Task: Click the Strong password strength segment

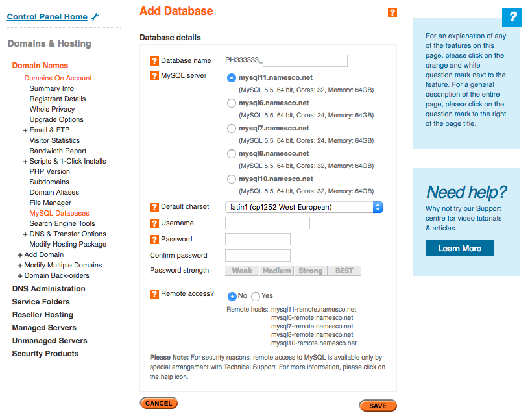Action: (x=311, y=271)
